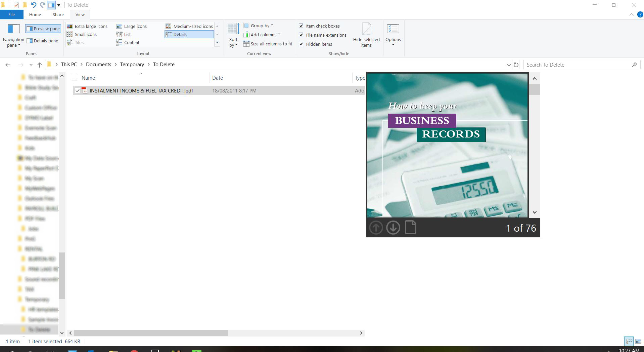Switch to the Share ribbon tab
644x352 pixels.
click(58, 14)
